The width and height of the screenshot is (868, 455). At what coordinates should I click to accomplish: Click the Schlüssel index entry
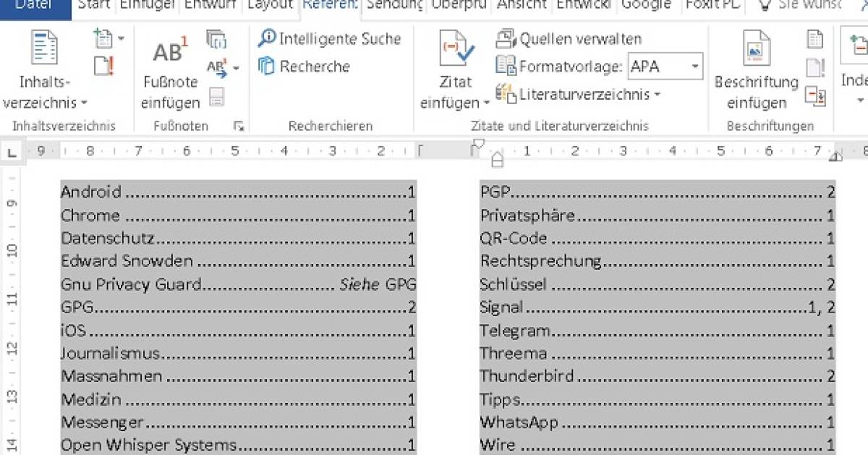(513, 284)
